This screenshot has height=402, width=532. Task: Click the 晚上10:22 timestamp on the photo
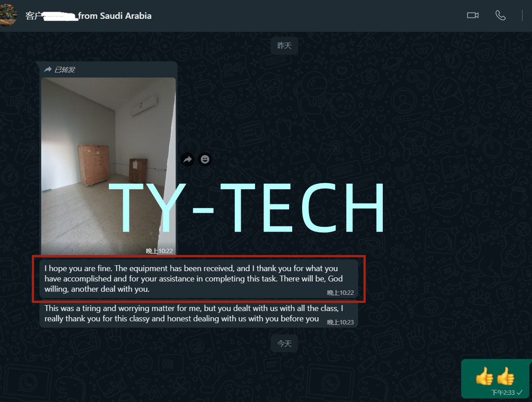(x=160, y=251)
